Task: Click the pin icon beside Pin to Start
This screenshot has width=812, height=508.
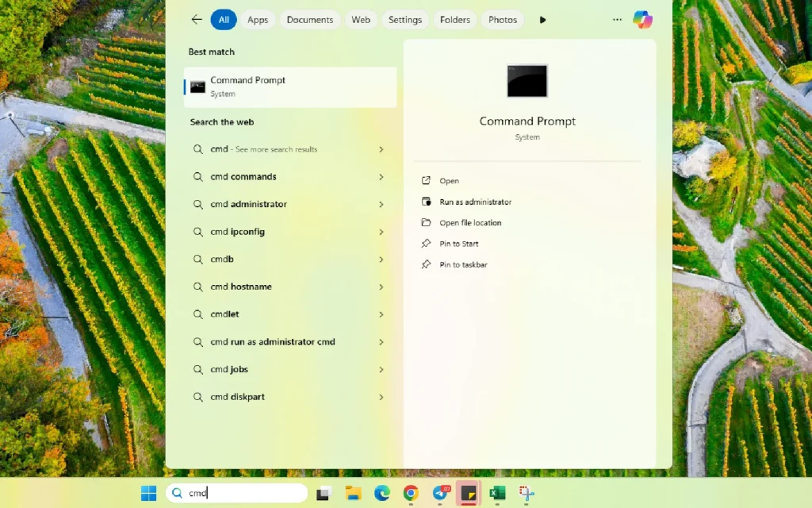Action: (x=426, y=244)
